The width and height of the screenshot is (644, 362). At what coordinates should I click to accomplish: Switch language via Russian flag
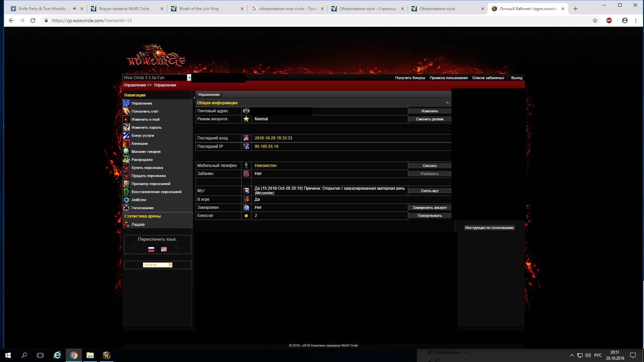151,249
